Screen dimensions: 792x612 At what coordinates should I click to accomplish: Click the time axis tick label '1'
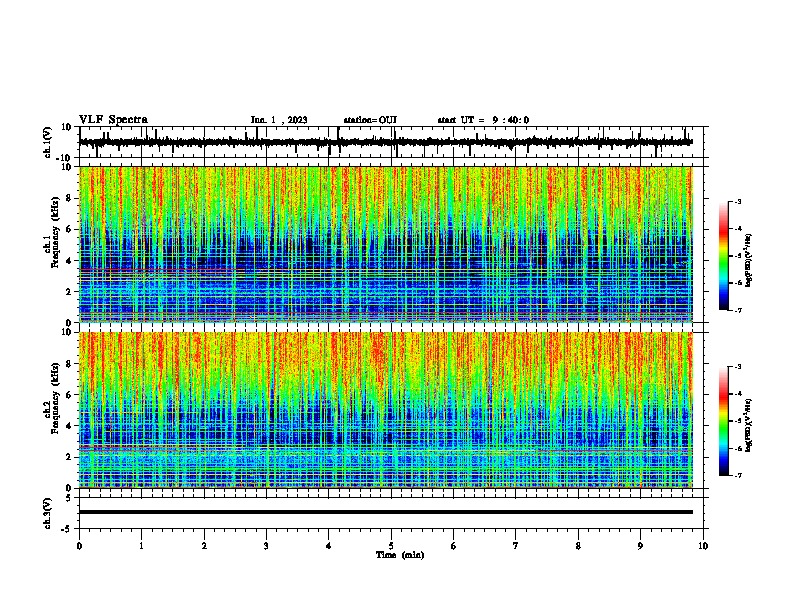pos(141,546)
